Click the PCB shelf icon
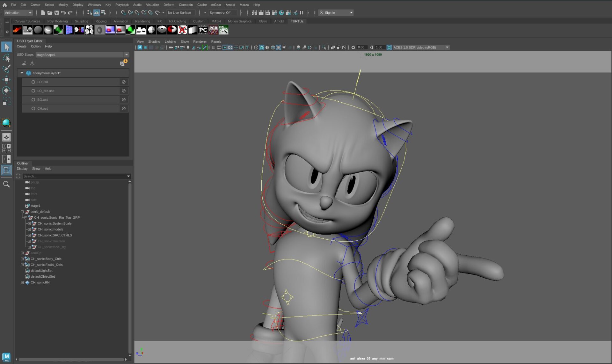Screen dimensions: 612x364 click(213, 30)
